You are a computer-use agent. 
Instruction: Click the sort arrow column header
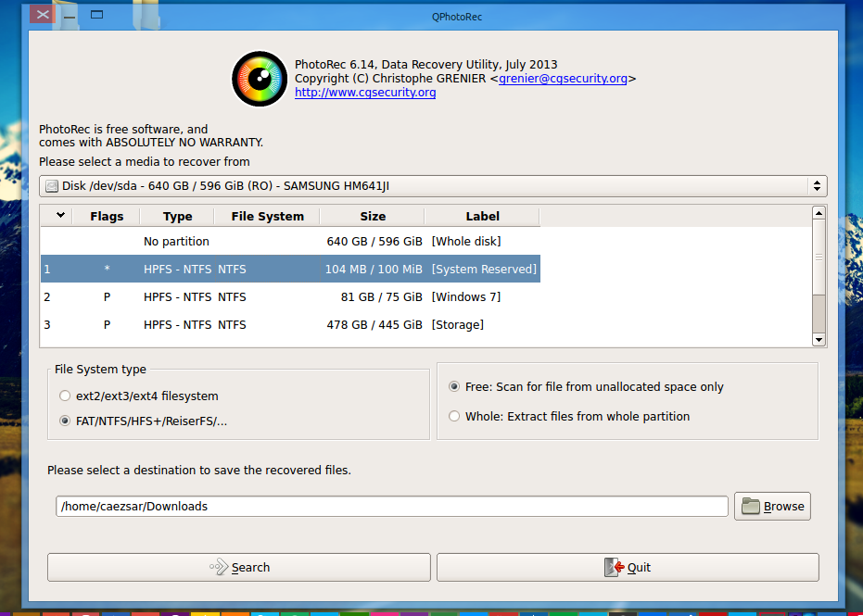click(57, 216)
